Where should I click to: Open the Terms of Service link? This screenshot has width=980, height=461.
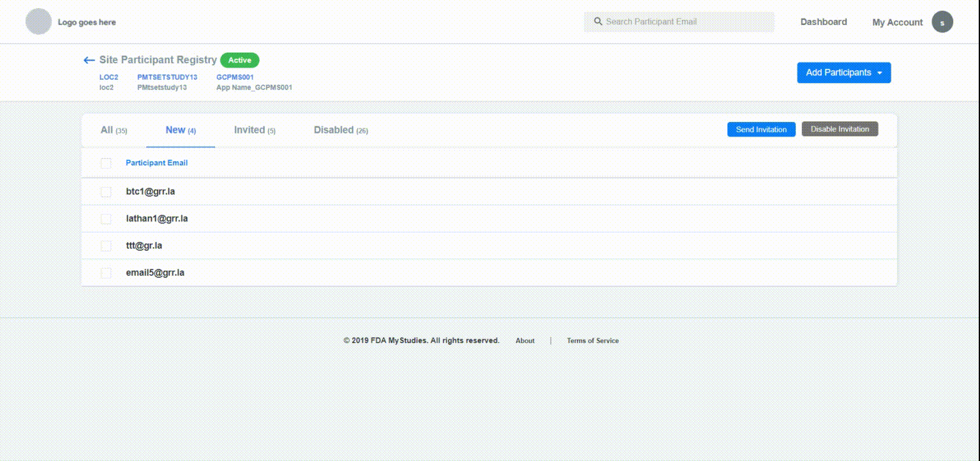coord(592,340)
